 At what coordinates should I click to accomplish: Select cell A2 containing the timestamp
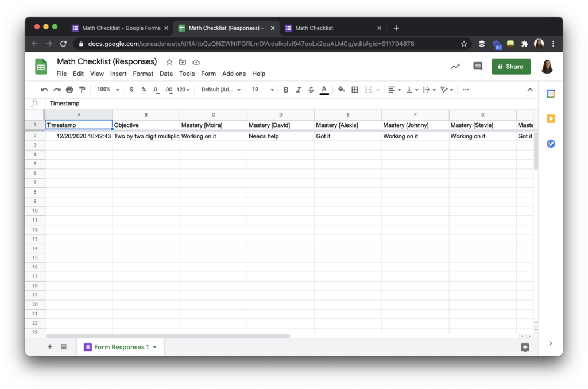(79, 136)
